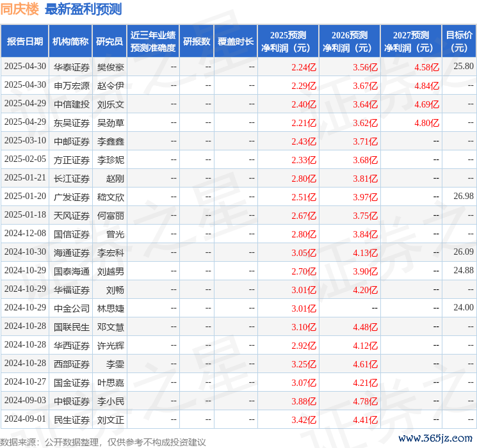Click the 近三年业绩预测准确度 column header
This screenshot has width=477, height=448.
(153, 42)
